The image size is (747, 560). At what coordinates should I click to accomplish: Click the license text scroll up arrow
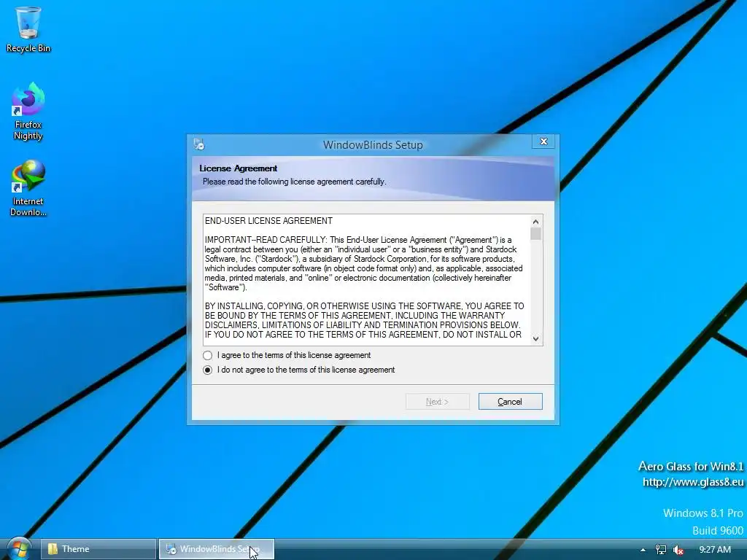tap(536, 222)
